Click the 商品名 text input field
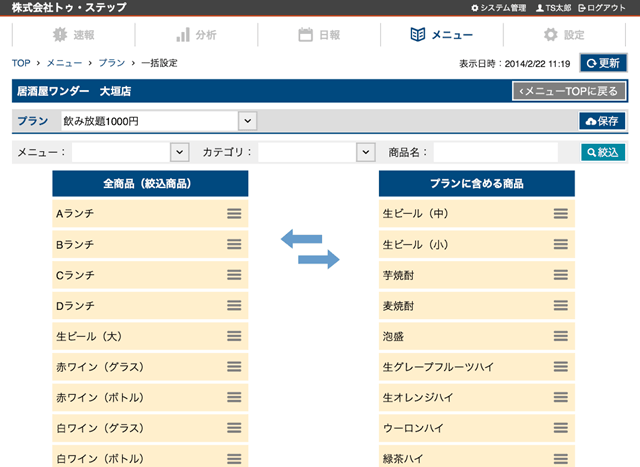 click(495, 152)
